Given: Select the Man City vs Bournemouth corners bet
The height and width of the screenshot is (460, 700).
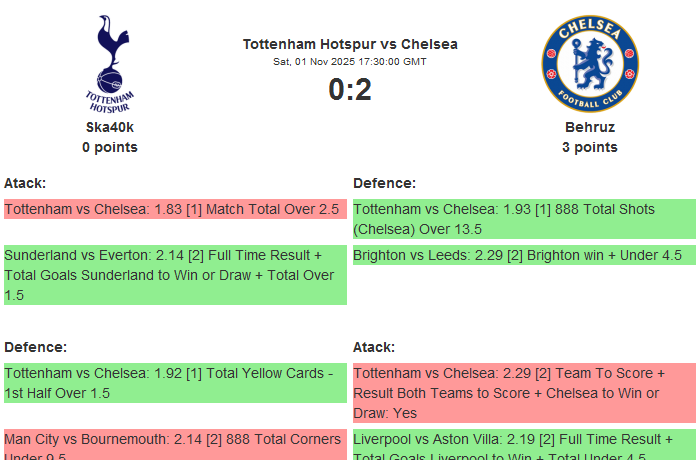Looking at the screenshot, I should click(x=173, y=445).
